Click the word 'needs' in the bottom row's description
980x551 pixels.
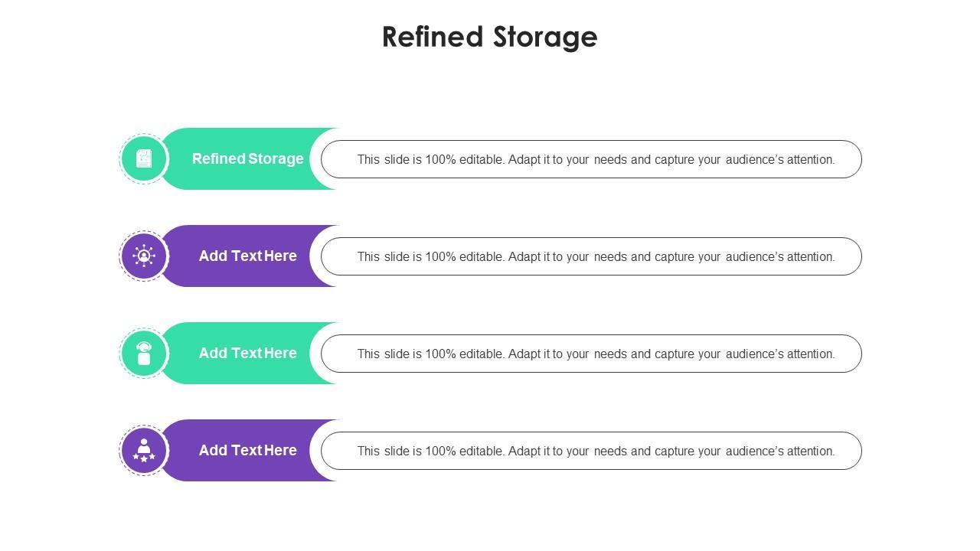[610, 452]
